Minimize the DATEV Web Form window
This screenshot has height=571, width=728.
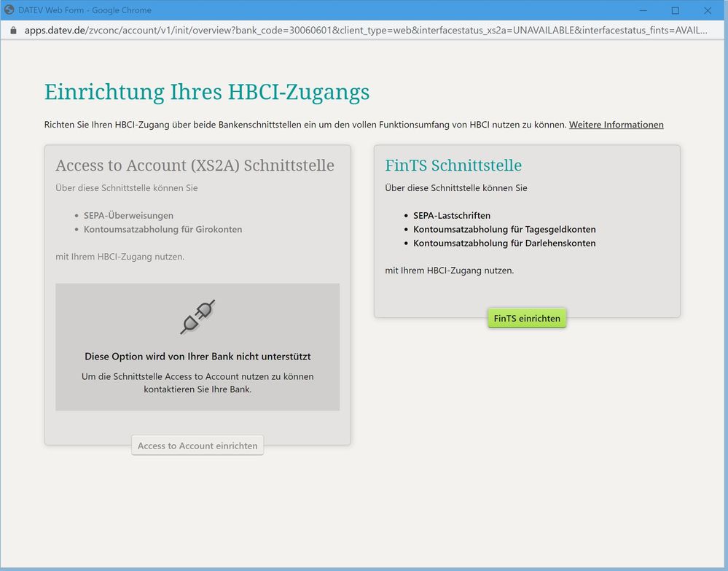(642, 10)
